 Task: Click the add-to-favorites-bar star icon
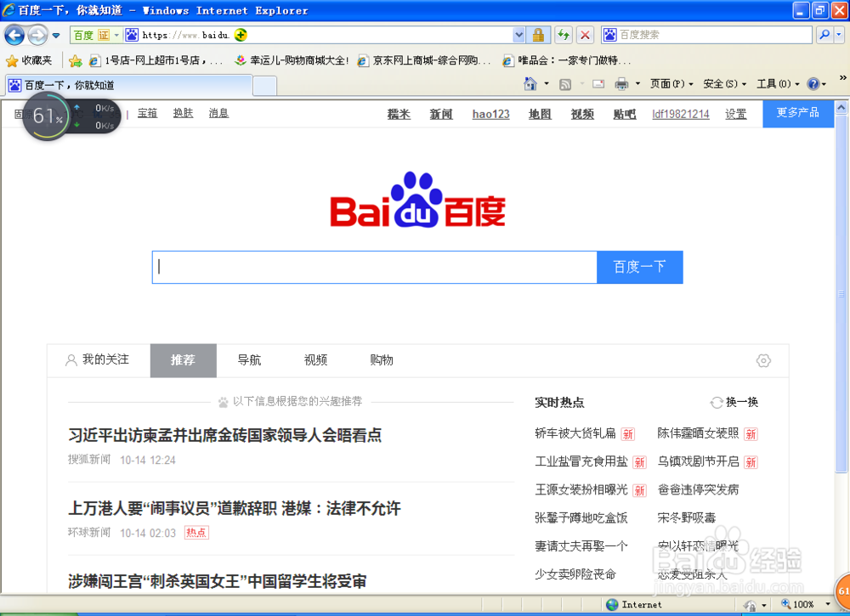coord(76,60)
